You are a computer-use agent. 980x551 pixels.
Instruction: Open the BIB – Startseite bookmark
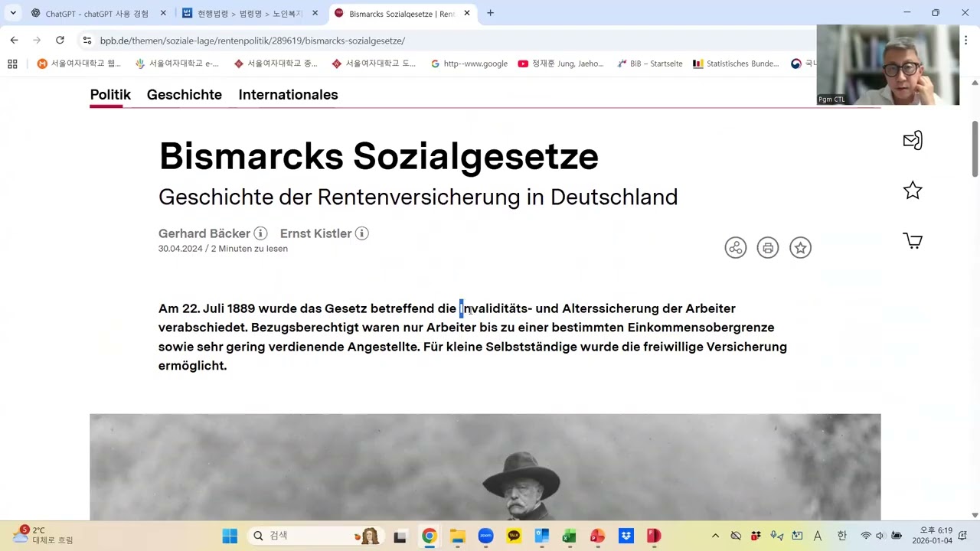pyautogui.click(x=649, y=64)
